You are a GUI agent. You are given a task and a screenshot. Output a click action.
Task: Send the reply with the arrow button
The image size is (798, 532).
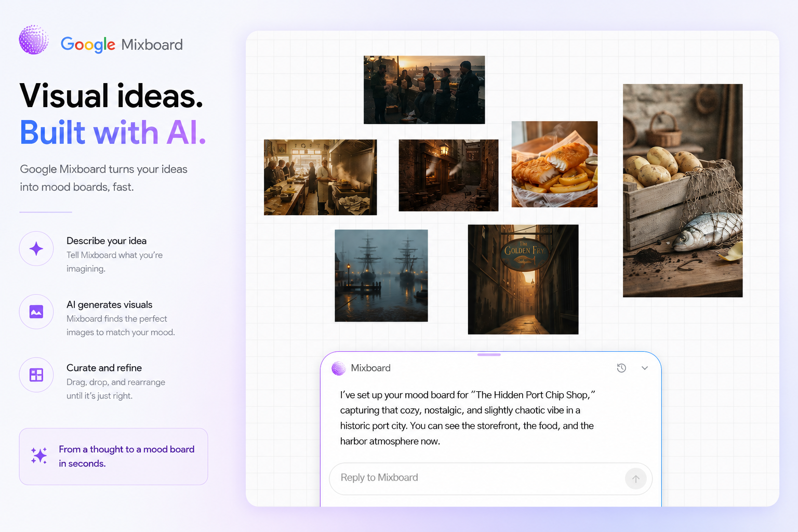tap(636, 478)
